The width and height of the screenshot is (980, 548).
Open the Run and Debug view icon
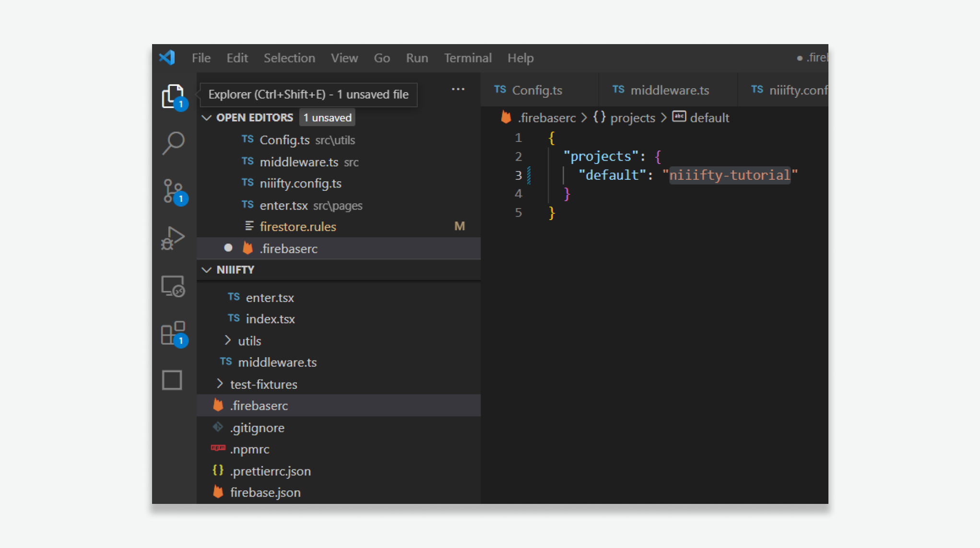173,238
